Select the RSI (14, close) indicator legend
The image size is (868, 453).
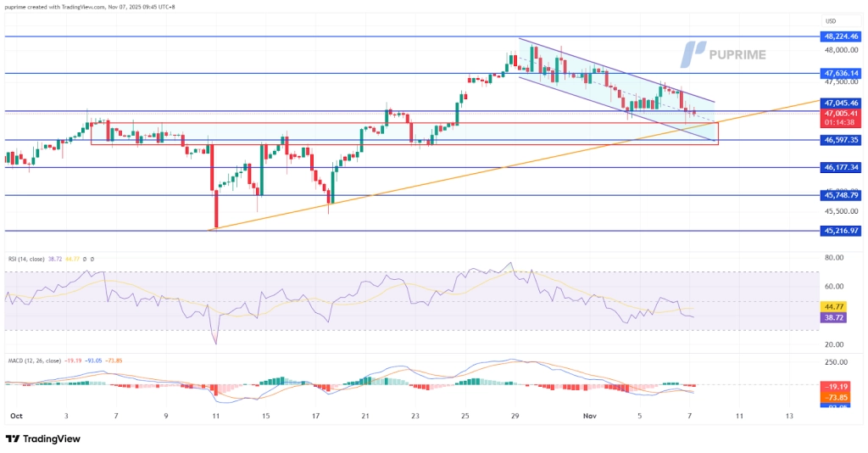click(x=36, y=258)
